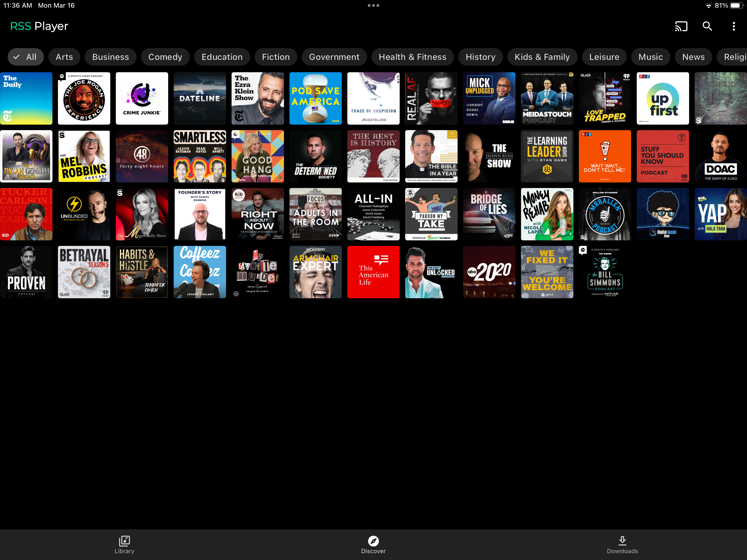The width and height of the screenshot is (747, 560).
Task: Filter by Business category
Action: [110, 57]
